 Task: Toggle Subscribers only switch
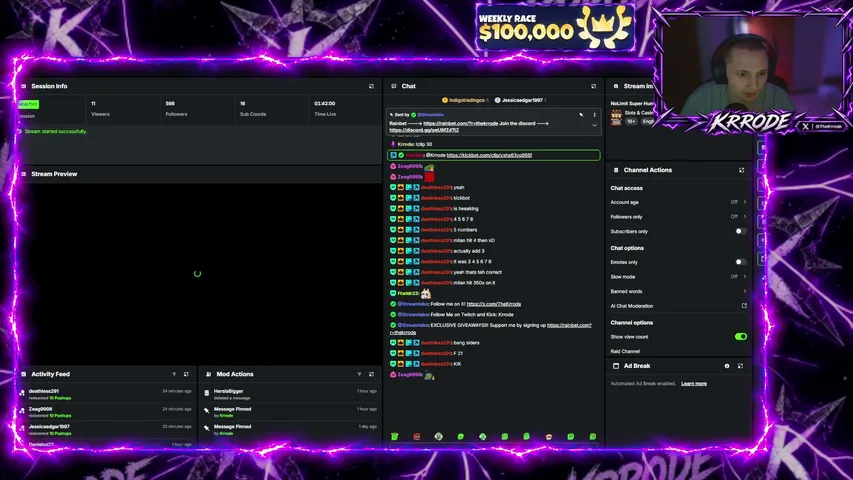click(x=740, y=231)
